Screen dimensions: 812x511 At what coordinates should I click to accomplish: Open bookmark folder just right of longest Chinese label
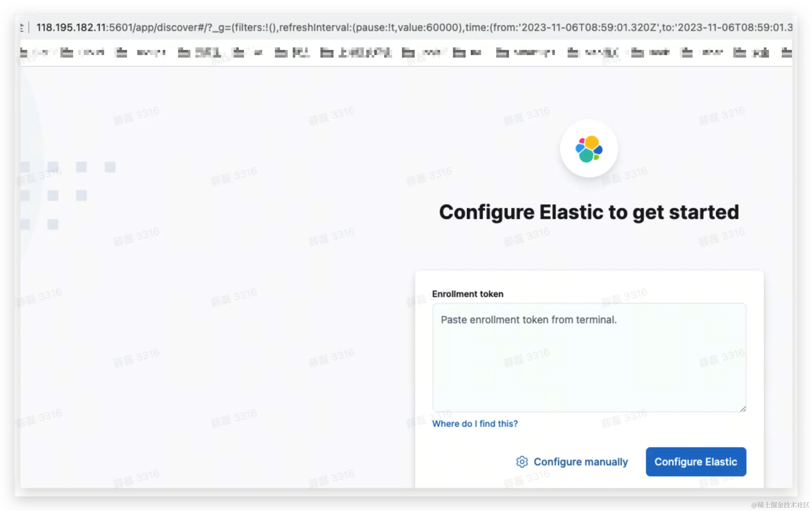pyautogui.click(x=421, y=53)
